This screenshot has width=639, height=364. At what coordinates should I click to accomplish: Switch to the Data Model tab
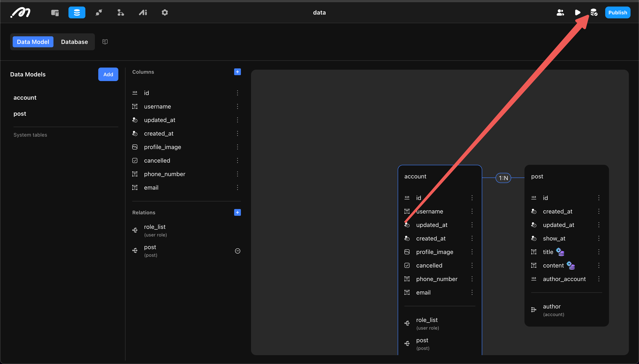point(33,42)
